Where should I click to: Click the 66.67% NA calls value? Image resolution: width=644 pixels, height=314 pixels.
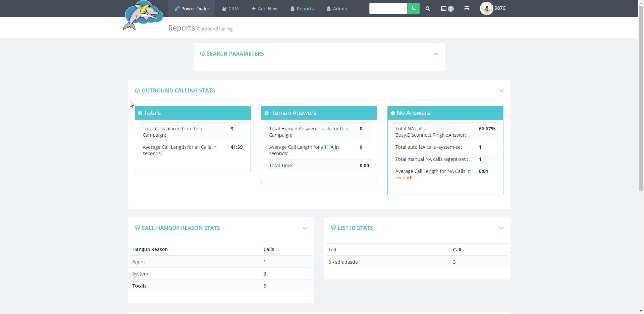[x=487, y=129]
